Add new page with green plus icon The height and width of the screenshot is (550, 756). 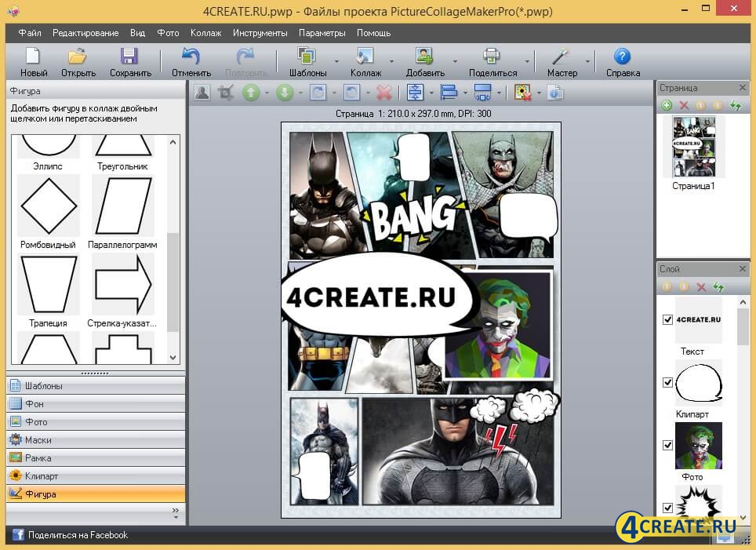click(667, 106)
